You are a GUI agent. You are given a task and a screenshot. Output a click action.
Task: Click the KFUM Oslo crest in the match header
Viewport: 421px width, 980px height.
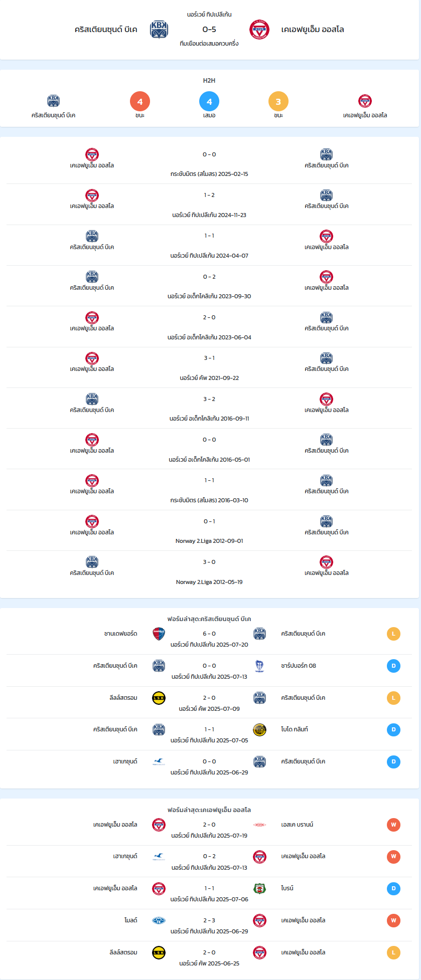click(259, 30)
